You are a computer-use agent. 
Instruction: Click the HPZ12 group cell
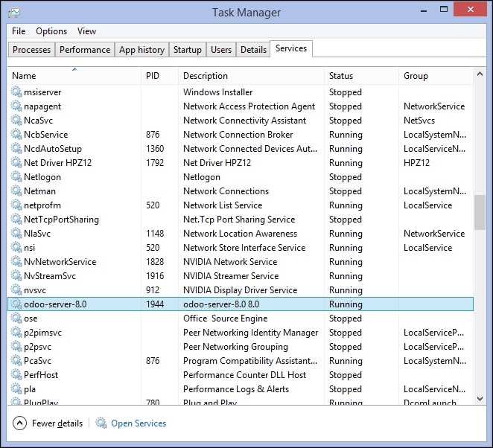click(x=416, y=163)
